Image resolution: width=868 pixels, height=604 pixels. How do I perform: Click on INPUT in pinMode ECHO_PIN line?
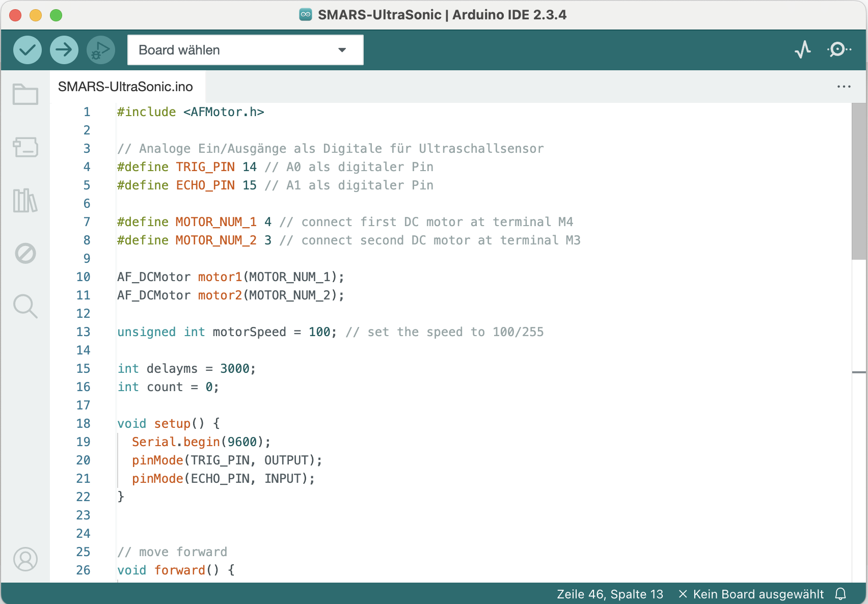point(283,479)
